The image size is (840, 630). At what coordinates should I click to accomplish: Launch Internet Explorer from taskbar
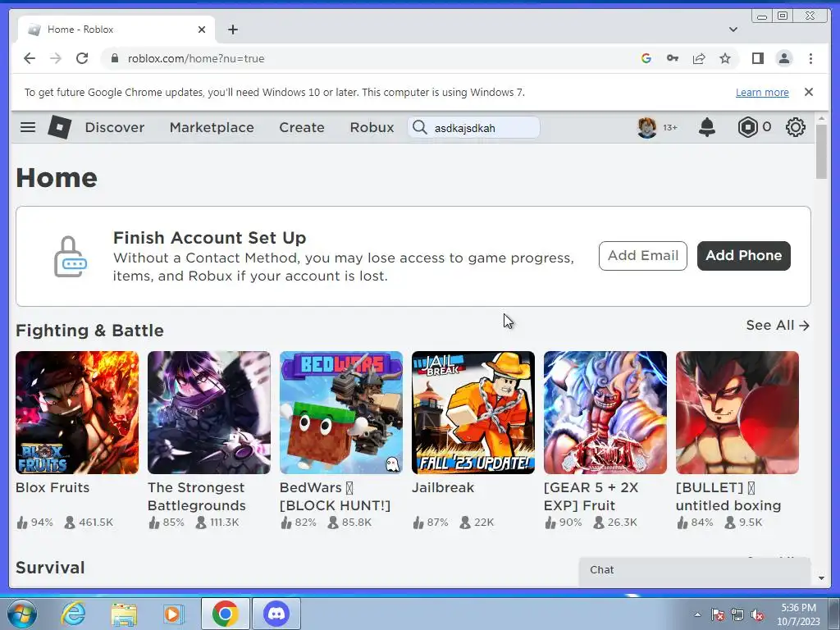coord(73,614)
